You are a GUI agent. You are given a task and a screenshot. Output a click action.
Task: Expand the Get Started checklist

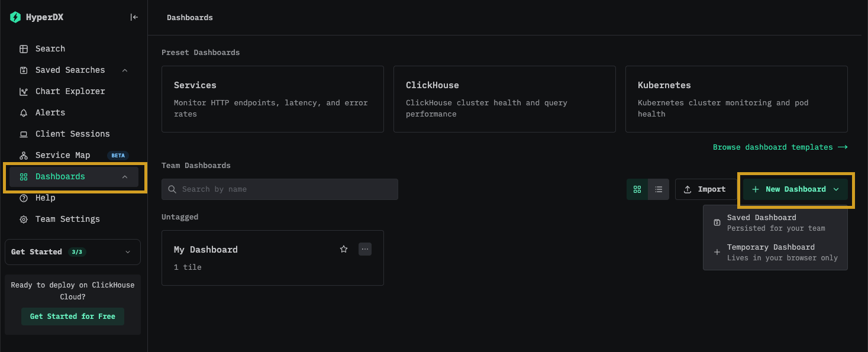point(128,252)
